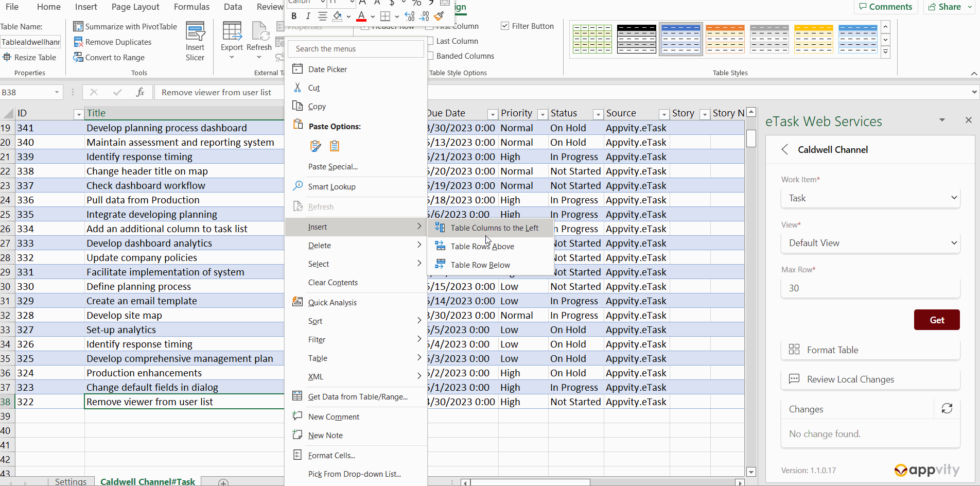Viewport: 980px width, 486px height.
Task: Select Table Rows Above from submenu
Action: [x=482, y=247]
